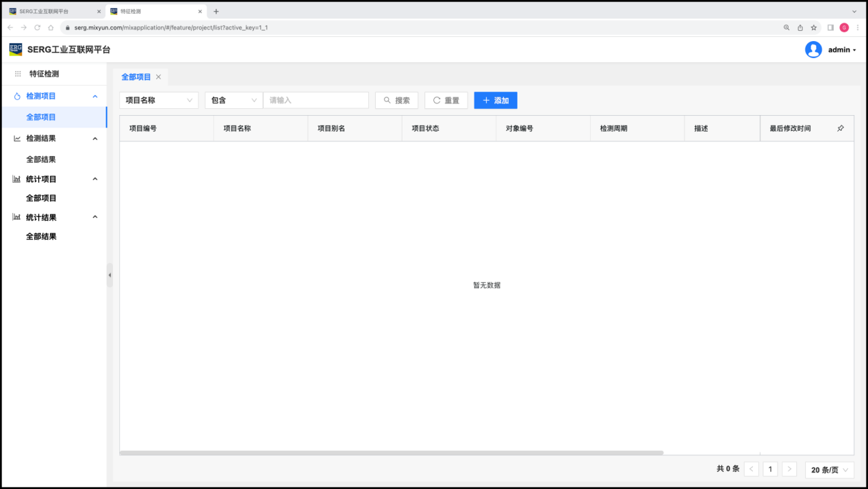Click the grid icon beside 特征检测
Screen dimensions: 868x489
coord(18,74)
